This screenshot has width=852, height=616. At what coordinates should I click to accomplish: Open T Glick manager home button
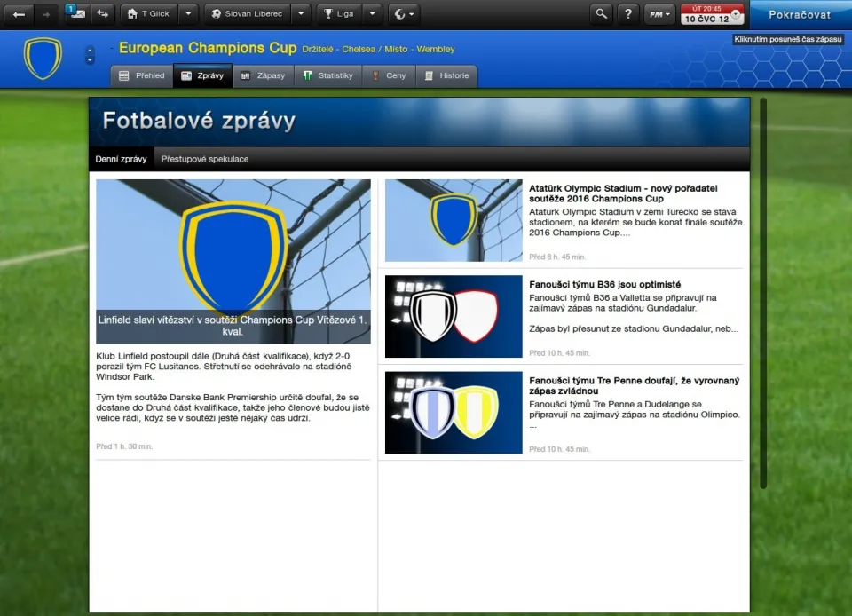pos(148,14)
